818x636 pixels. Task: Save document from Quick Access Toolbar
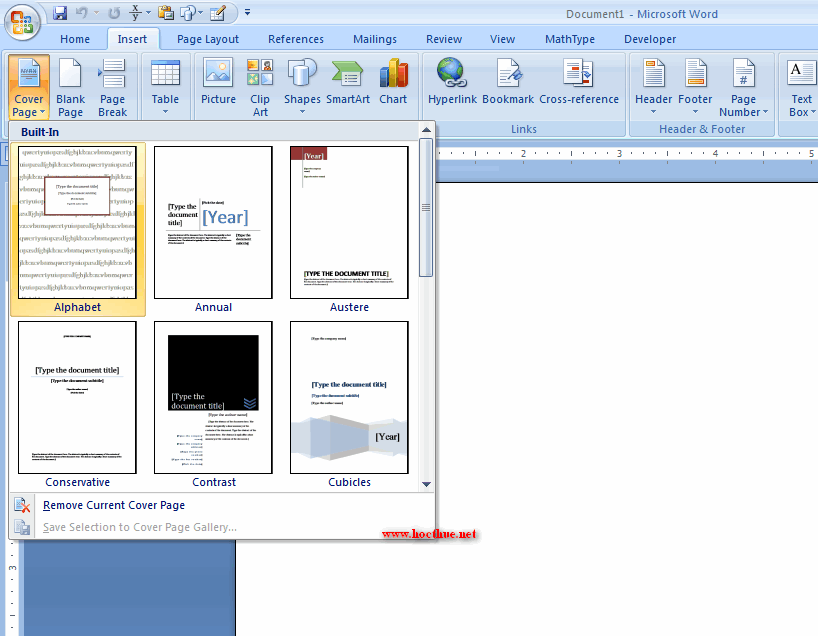click(60, 13)
